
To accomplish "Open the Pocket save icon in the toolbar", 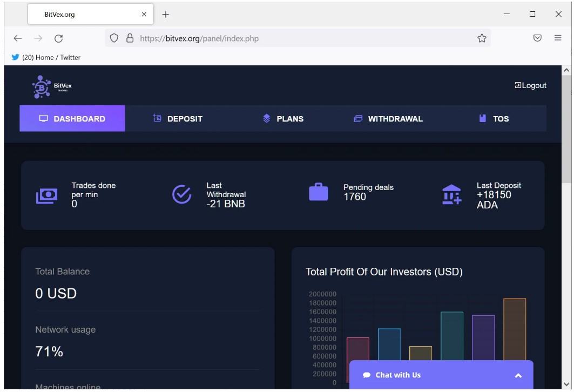I will coord(537,38).
